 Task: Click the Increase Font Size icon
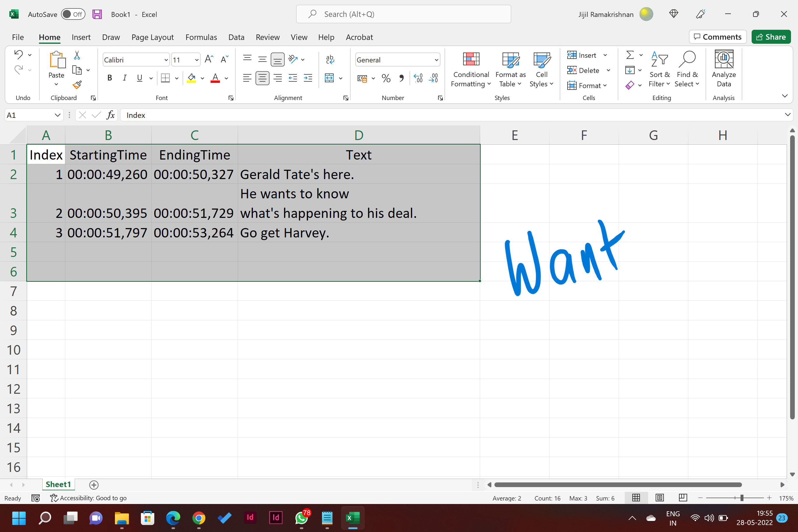point(209,60)
